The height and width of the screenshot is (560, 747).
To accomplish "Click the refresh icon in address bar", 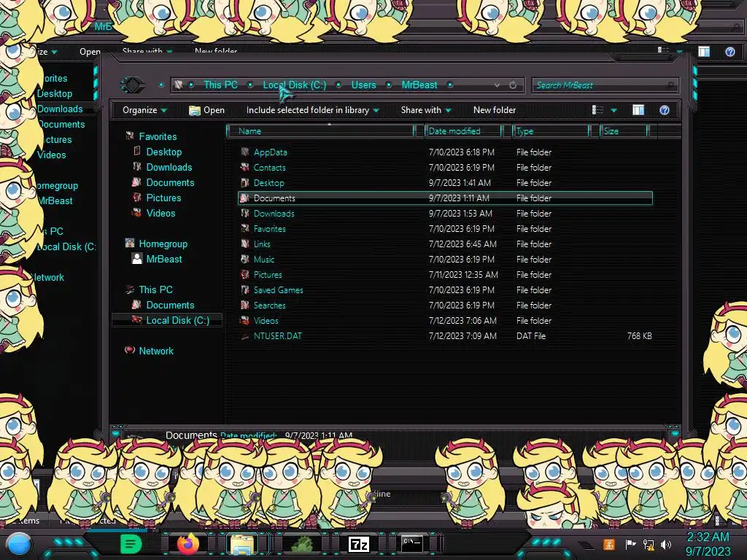I will pyautogui.click(x=513, y=85).
